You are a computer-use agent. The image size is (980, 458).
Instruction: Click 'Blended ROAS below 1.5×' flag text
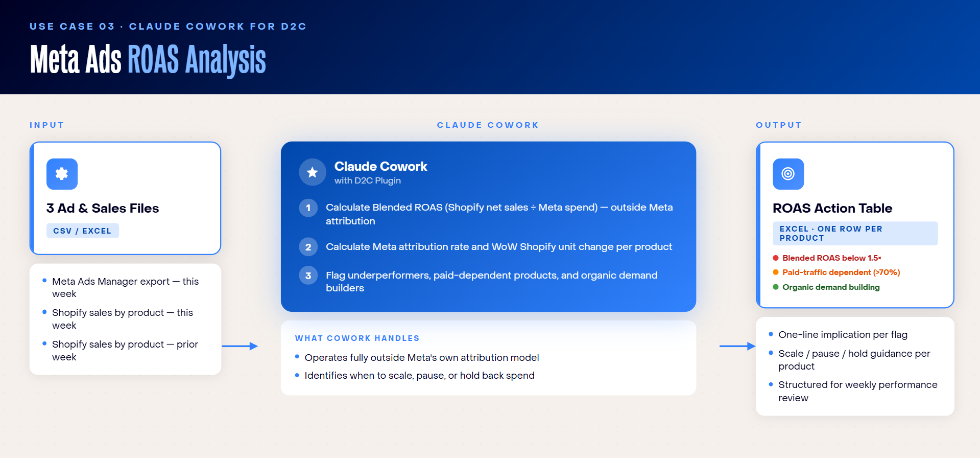pyautogui.click(x=832, y=258)
